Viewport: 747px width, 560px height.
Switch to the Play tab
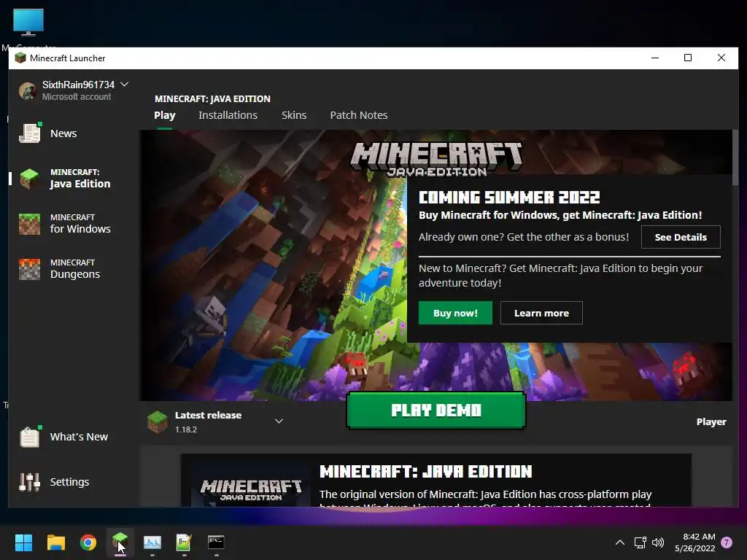tap(165, 115)
